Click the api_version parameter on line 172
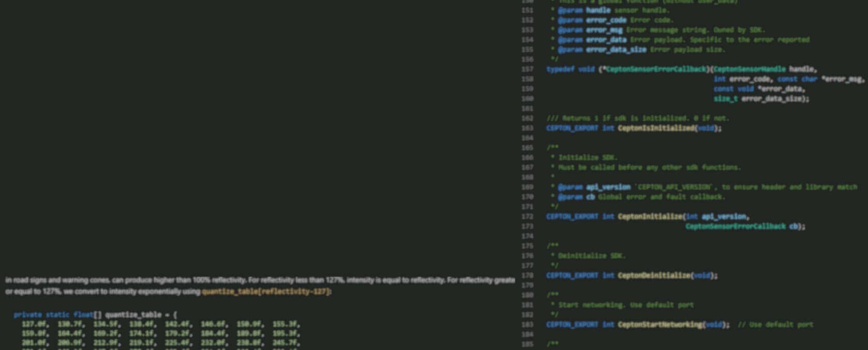 tap(724, 217)
